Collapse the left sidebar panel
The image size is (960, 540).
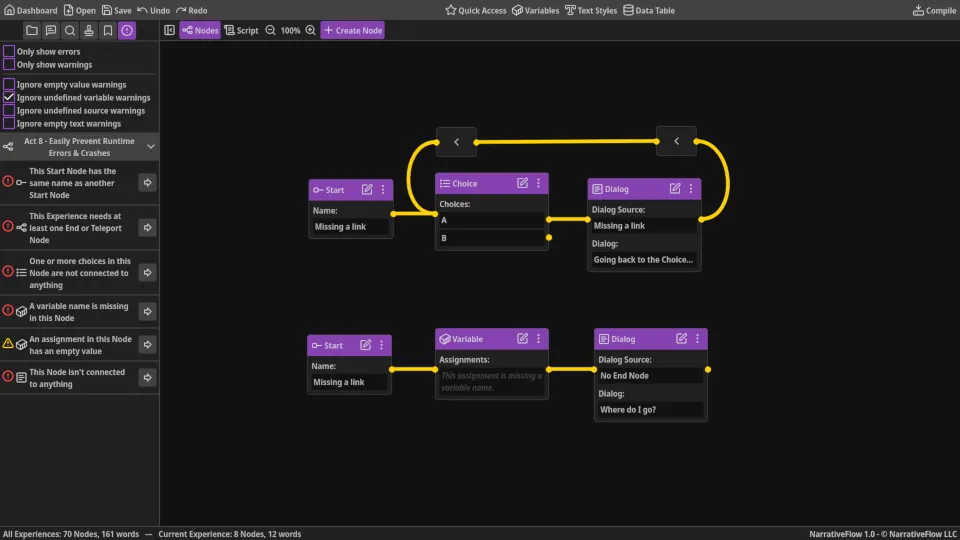170,31
